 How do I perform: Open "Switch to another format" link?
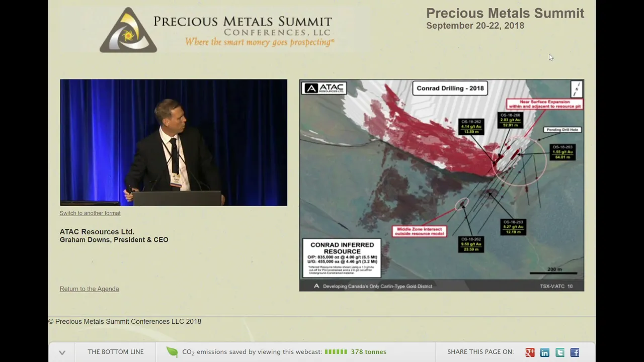(90, 213)
